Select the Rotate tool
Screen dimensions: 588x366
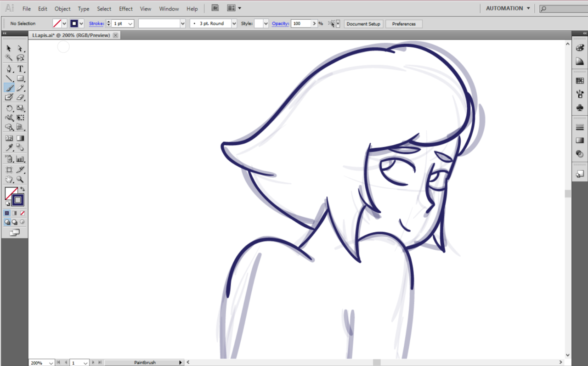click(x=9, y=108)
